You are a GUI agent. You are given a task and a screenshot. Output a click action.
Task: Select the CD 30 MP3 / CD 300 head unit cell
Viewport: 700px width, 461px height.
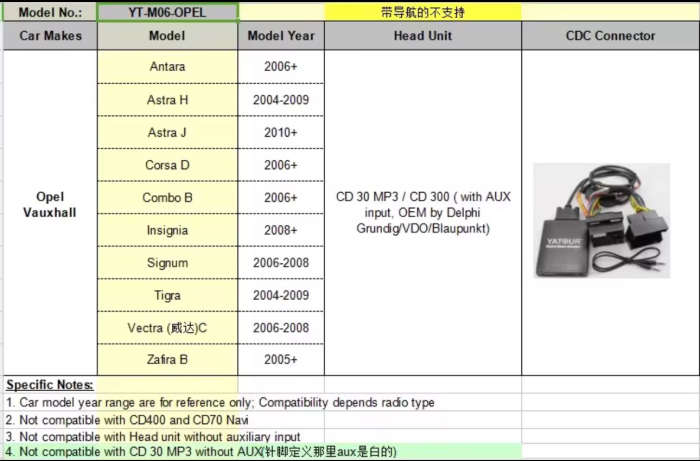(x=423, y=212)
